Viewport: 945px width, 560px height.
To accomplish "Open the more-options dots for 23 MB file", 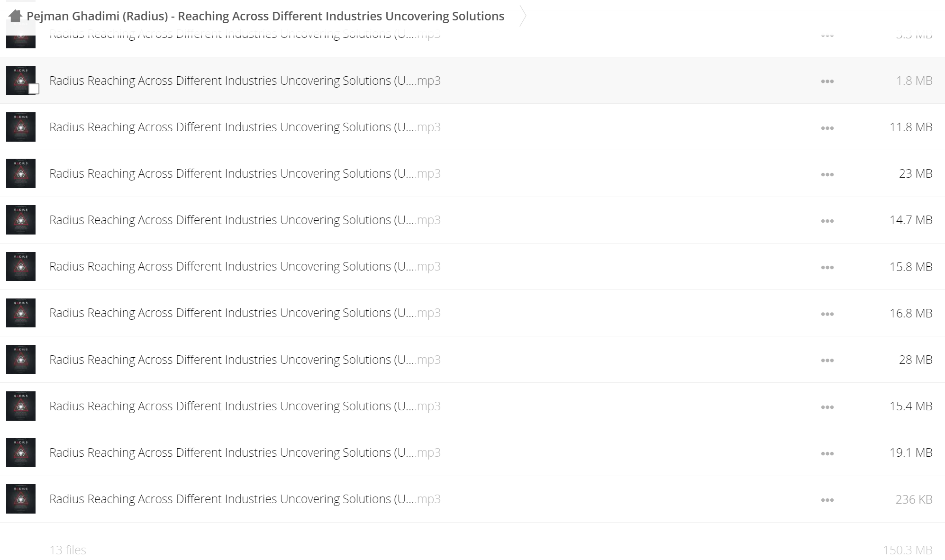I will tap(827, 174).
